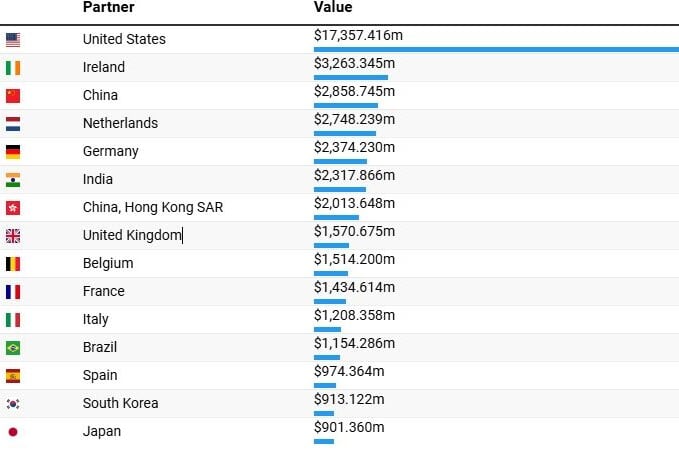Select the Italy partner name
The height and width of the screenshot is (453, 679).
(x=96, y=319)
